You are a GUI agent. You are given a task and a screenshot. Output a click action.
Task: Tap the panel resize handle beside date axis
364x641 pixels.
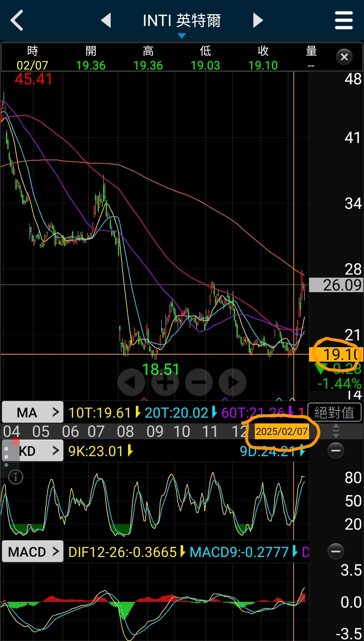(336, 431)
